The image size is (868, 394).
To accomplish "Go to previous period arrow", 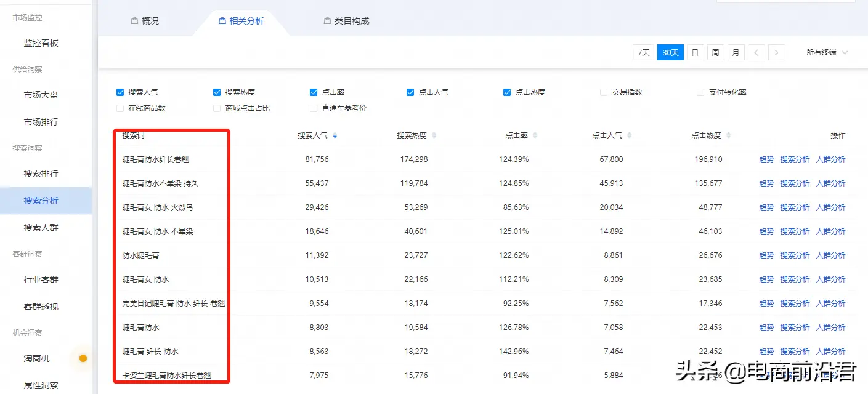I will coord(756,52).
